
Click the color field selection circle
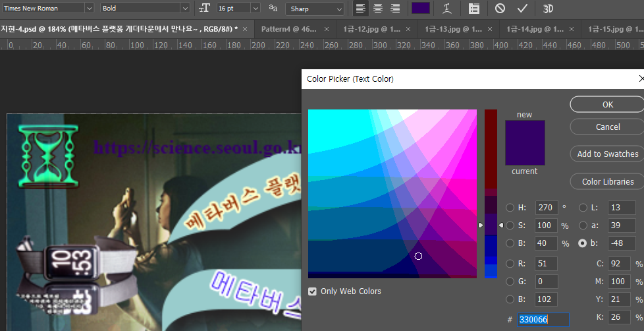(x=418, y=256)
